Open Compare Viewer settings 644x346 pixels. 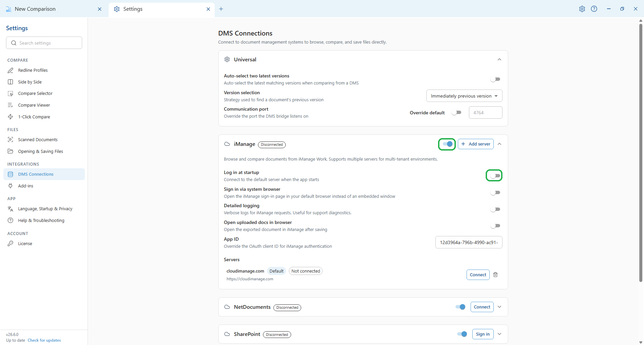point(44,105)
